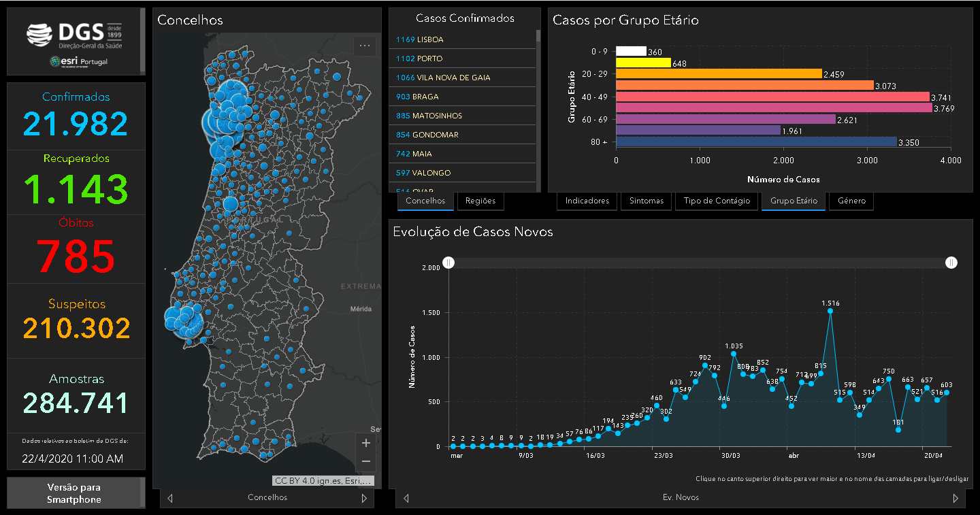Click the left timeline range slider handle
Viewport: 980px width, 515px height.
[x=448, y=263]
